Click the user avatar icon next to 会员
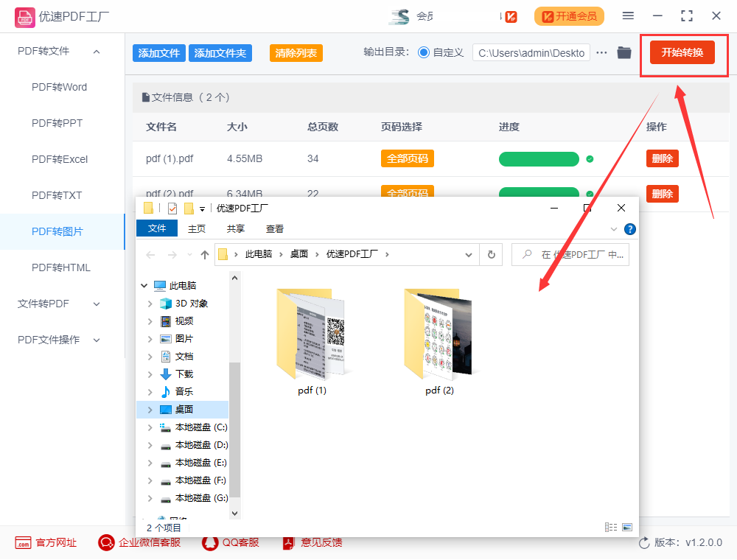Viewport: 737px width, 560px height. [399, 17]
